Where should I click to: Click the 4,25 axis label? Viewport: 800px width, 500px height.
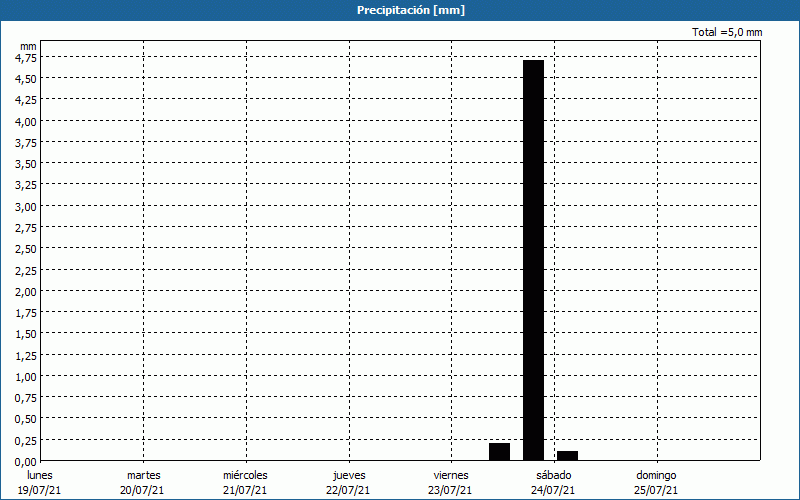coord(26,101)
